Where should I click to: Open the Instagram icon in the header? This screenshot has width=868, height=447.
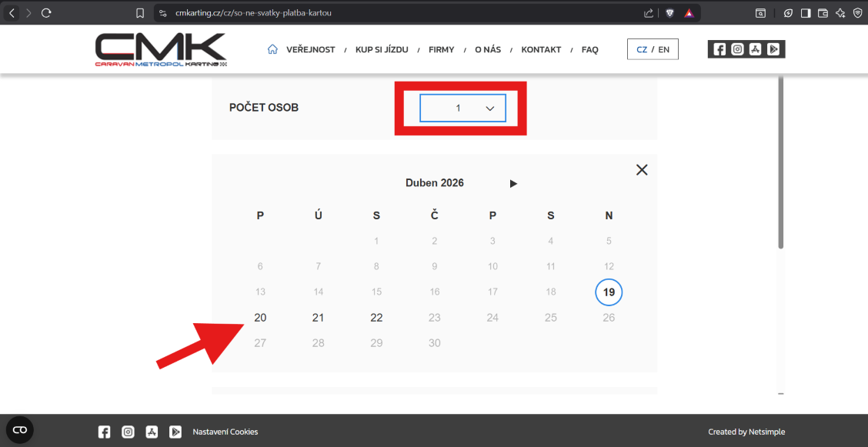pos(737,49)
